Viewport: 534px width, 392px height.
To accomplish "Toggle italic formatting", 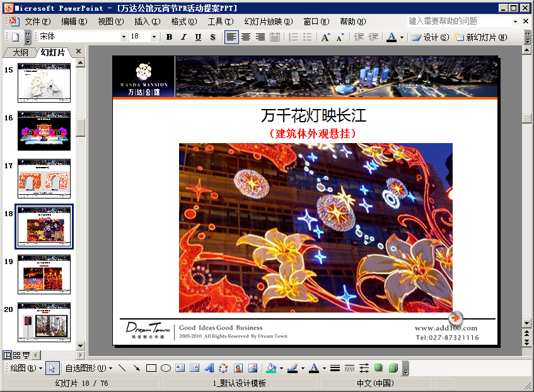I will pos(184,37).
